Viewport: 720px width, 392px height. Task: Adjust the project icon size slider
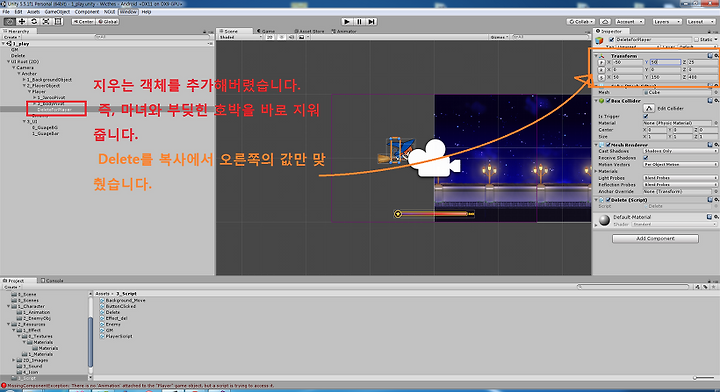[703, 378]
